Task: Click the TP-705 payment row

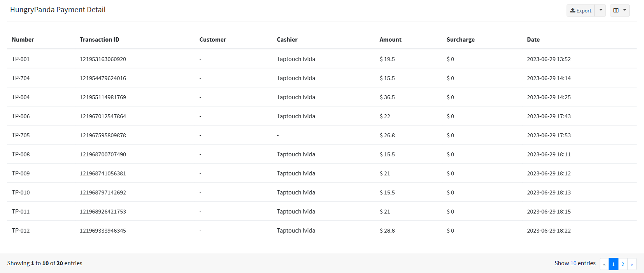Action: pyautogui.click(x=322, y=135)
